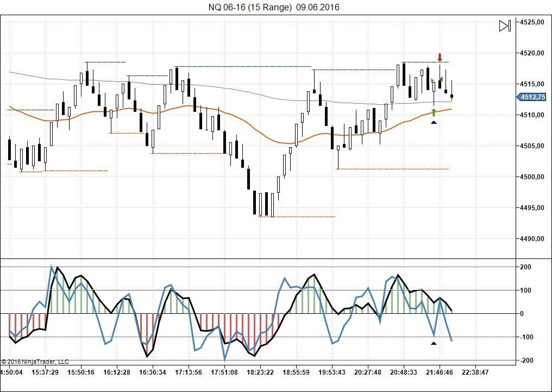Click time label 22:38:47
The height and width of the screenshot is (392, 552).
tap(475, 372)
